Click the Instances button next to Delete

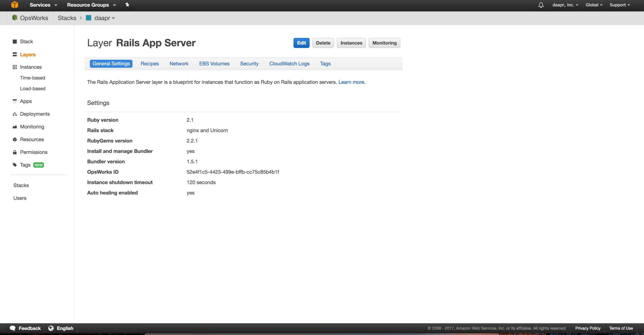351,43
